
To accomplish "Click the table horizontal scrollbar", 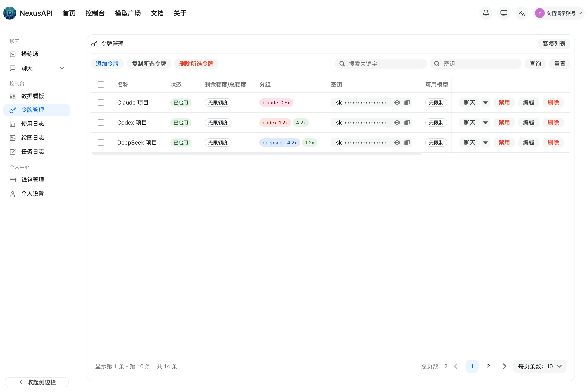I will click(256, 154).
